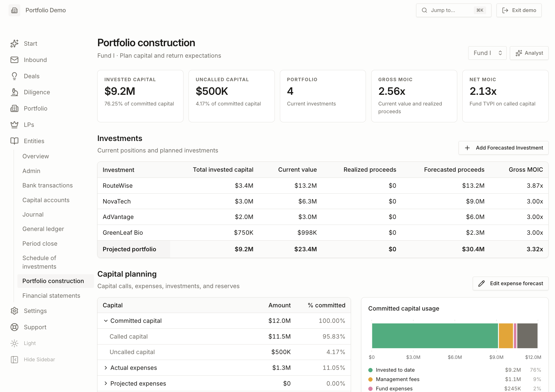
Task: Click the pencil icon on Edit expense forecast
Action: pos(482,284)
